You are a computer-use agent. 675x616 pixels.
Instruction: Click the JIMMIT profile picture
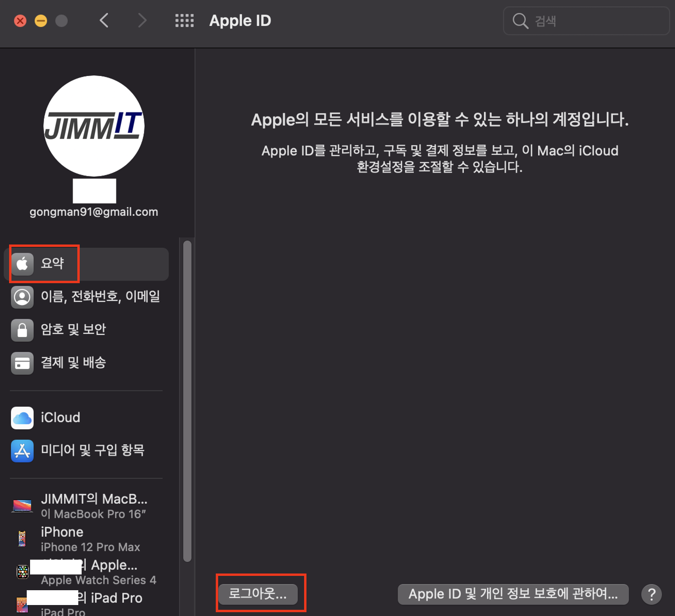coord(94,126)
